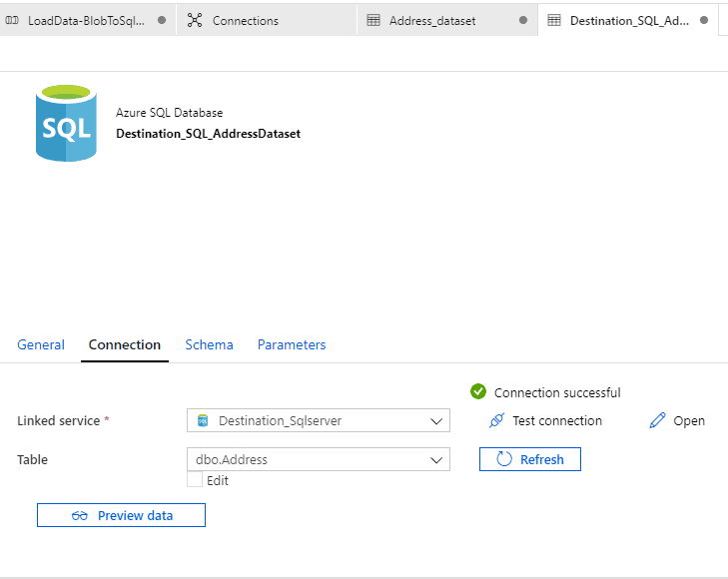Image resolution: width=728 pixels, height=579 pixels.
Task: Click the large Azure SQL Database icon
Action: click(66, 123)
